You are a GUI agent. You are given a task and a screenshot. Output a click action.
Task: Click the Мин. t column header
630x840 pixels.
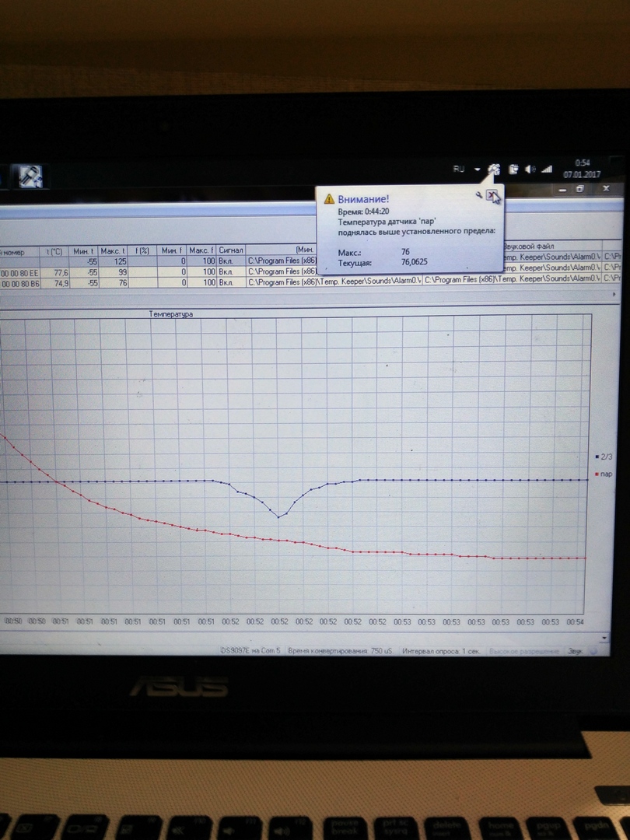(x=84, y=250)
